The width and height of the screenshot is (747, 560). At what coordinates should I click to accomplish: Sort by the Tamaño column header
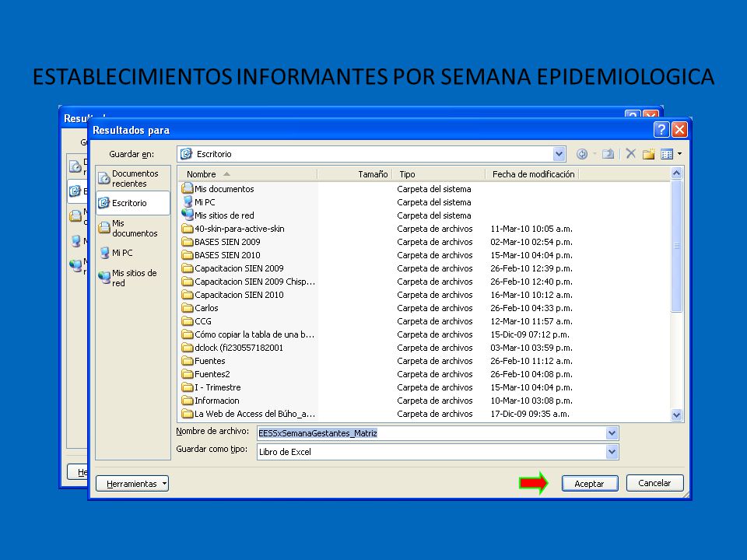(x=355, y=175)
